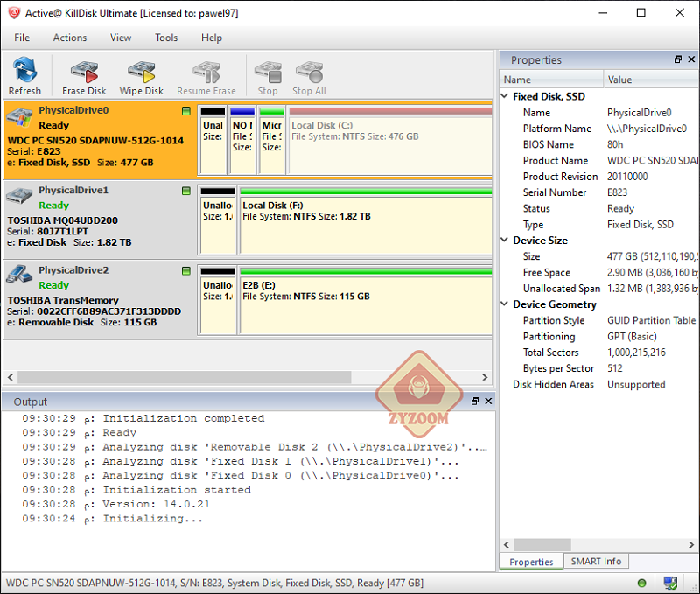Select the 'NO I' partition on PhysicalDrive0
The width and height of the screenshot is (700, 594).
242,141
